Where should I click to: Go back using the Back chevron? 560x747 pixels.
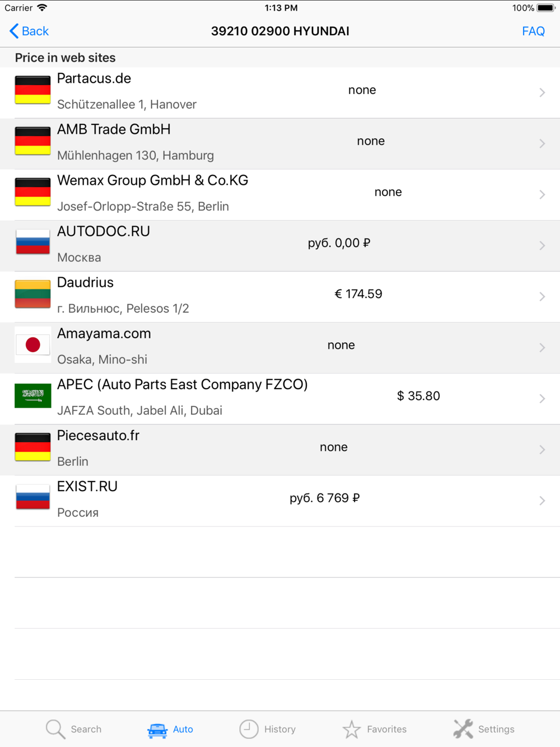pos(29,31)
